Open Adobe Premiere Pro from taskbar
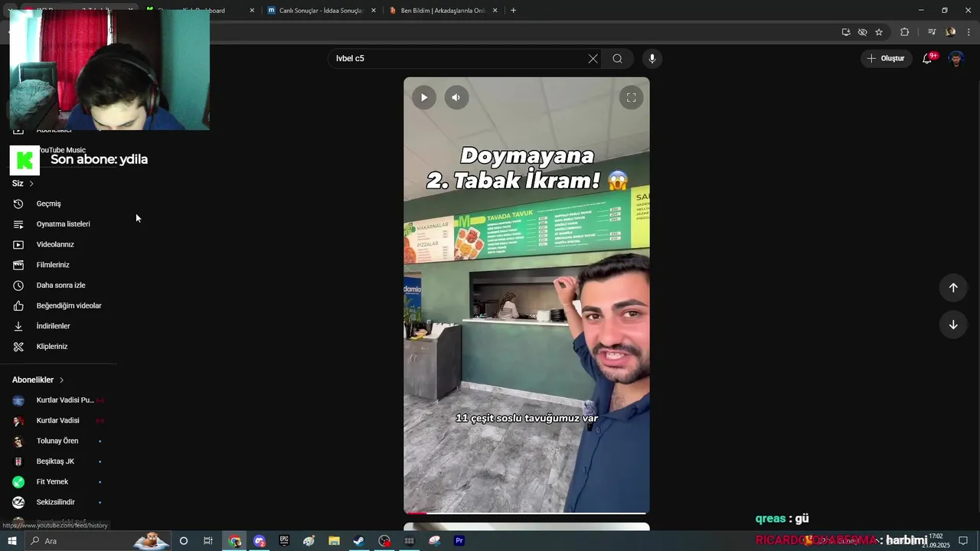 [459, 541]
